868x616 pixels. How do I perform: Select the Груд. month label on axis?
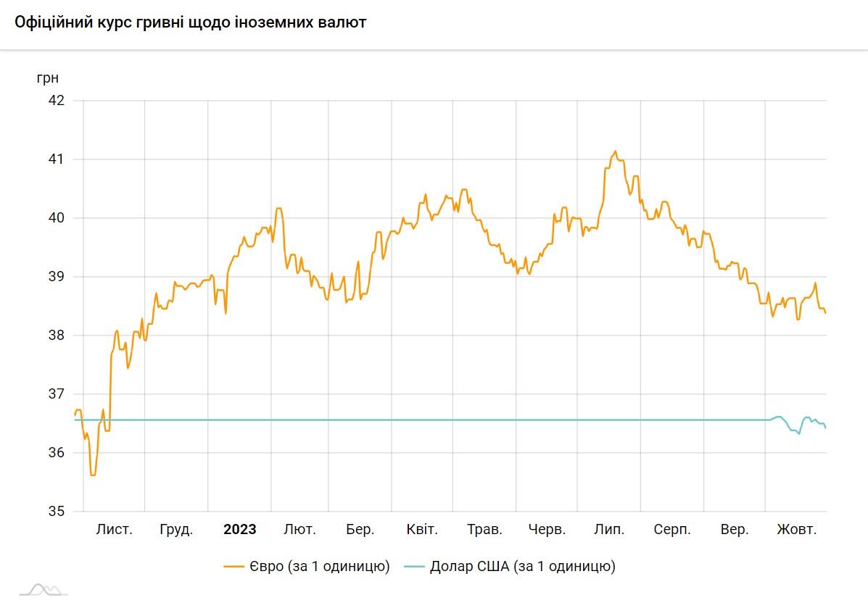tap(176, 530)
